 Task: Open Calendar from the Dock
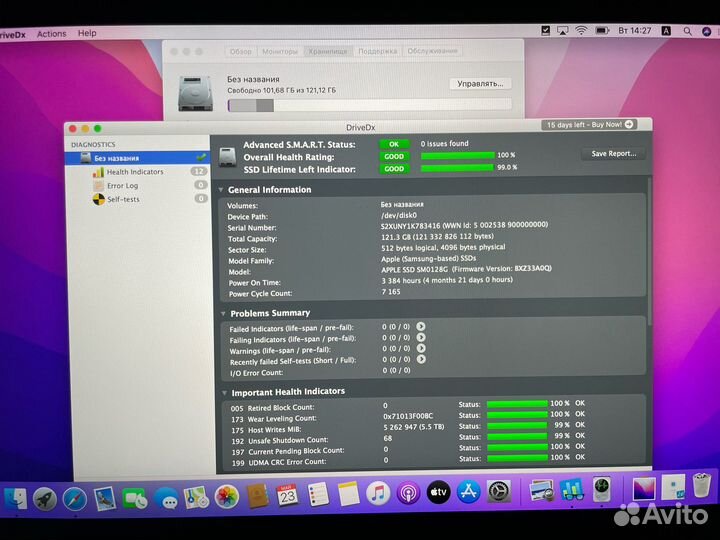pyautogui.click(x=287, y=496)
